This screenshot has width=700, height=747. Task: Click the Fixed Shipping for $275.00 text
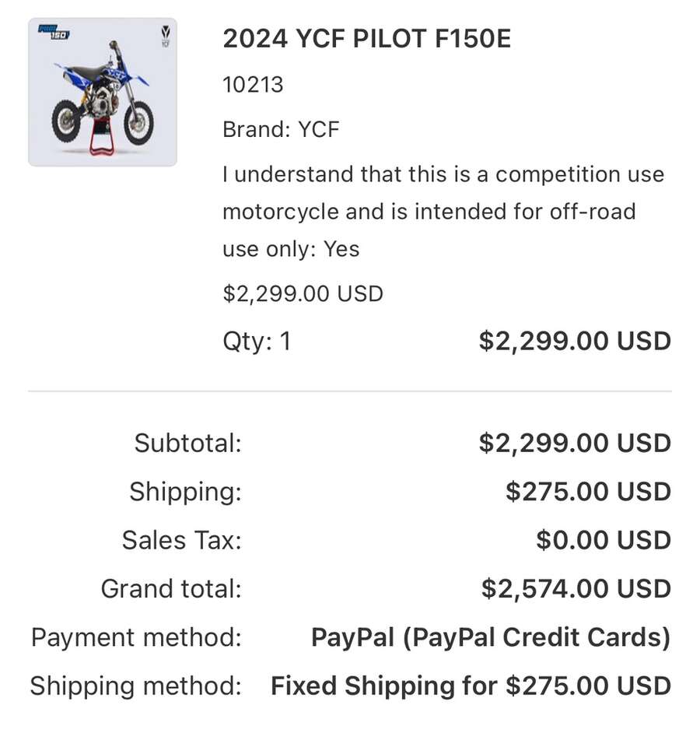click(470, 686)
